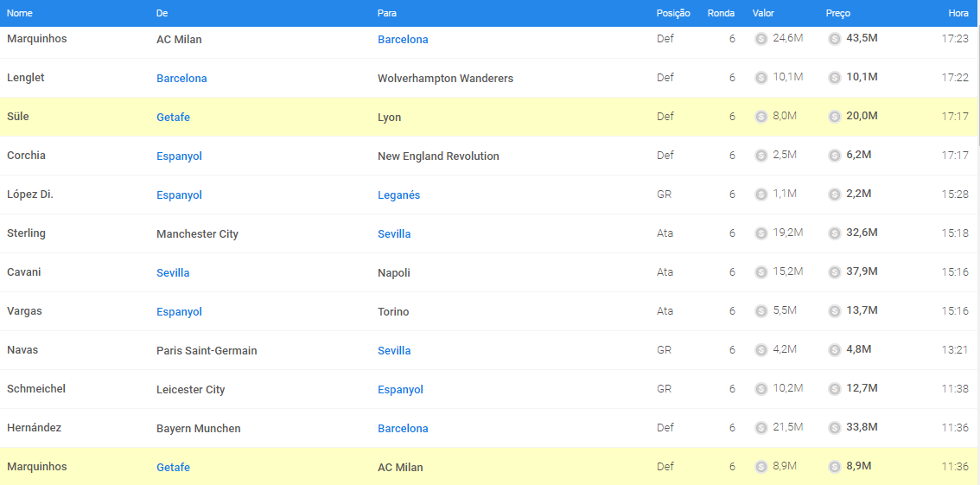Select player name Cavani
This screenshot has height=485, width=980.
tap(24, 271)
